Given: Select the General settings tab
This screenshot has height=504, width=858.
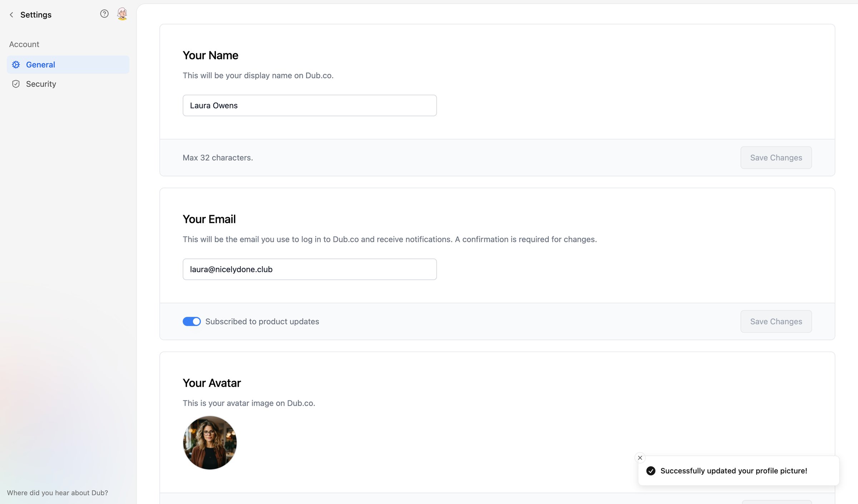Looking at the screenshot, I should [68, 65].
